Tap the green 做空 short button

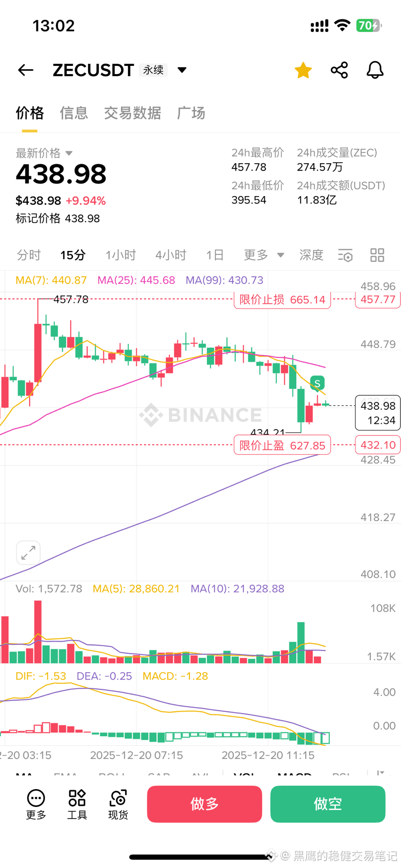[x=327, y=804]
